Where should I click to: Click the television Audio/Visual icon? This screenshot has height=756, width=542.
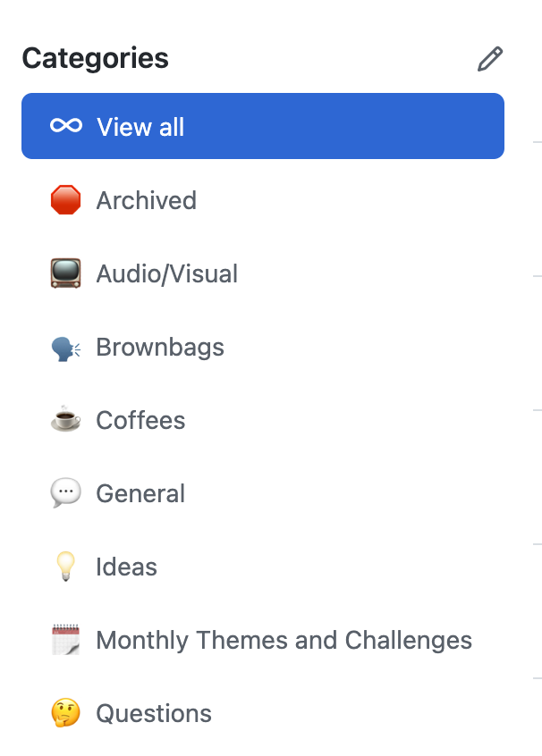65,273
